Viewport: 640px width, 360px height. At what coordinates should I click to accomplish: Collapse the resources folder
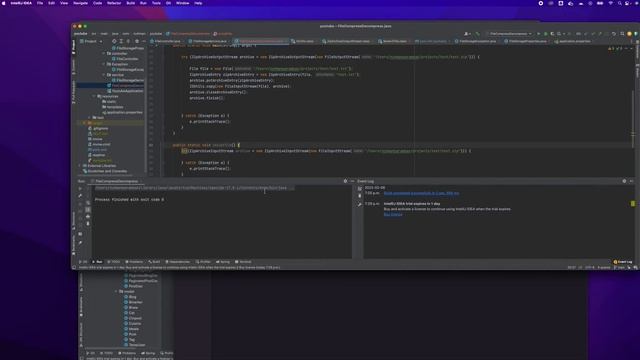(x=94, y=96)
